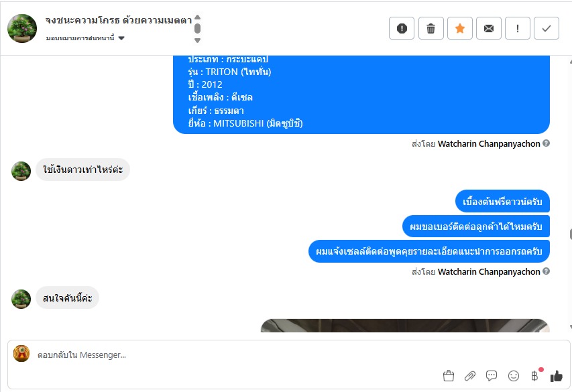
Task: Open the shopping bag products icon
Action: (x=449, y=376)
